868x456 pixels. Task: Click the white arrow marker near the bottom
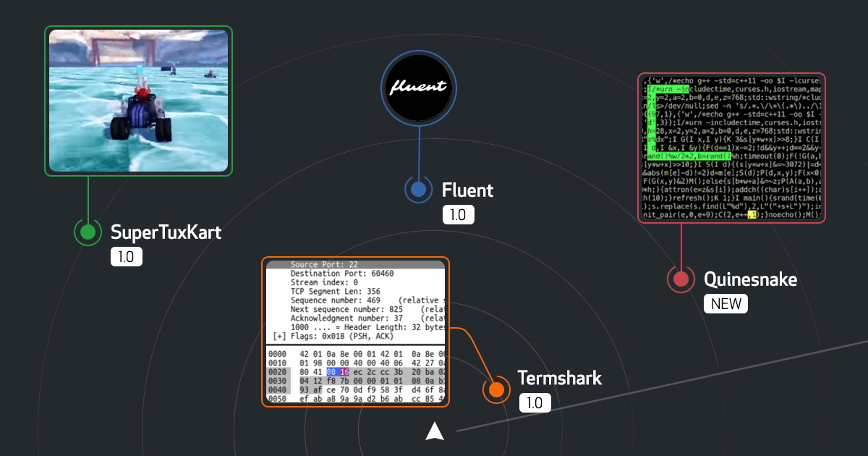[435, 430]
